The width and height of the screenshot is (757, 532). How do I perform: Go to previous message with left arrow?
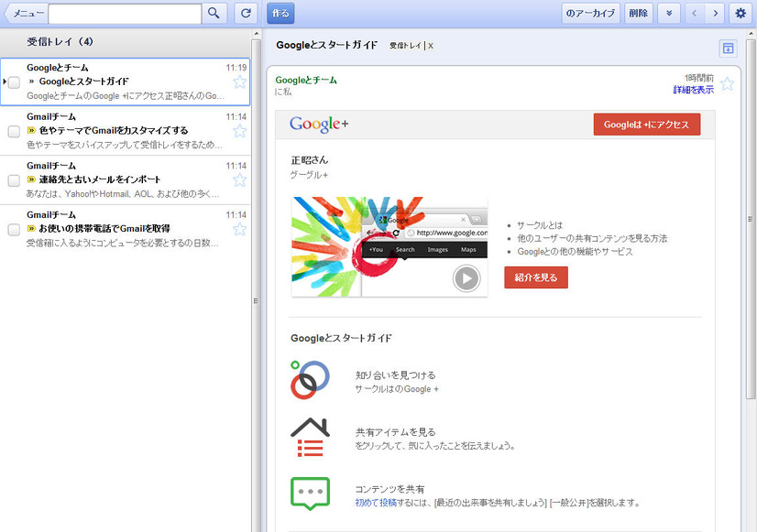coord(695,13)
